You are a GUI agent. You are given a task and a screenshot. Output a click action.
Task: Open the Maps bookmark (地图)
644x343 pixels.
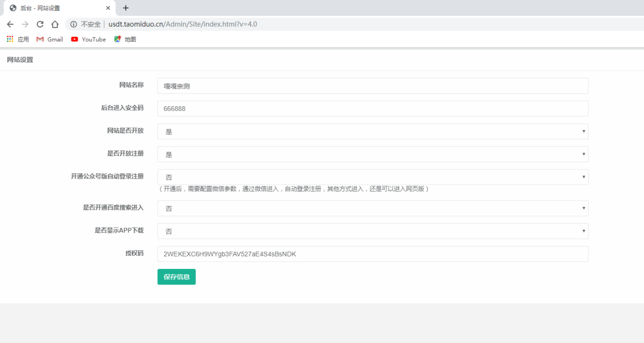125,39
